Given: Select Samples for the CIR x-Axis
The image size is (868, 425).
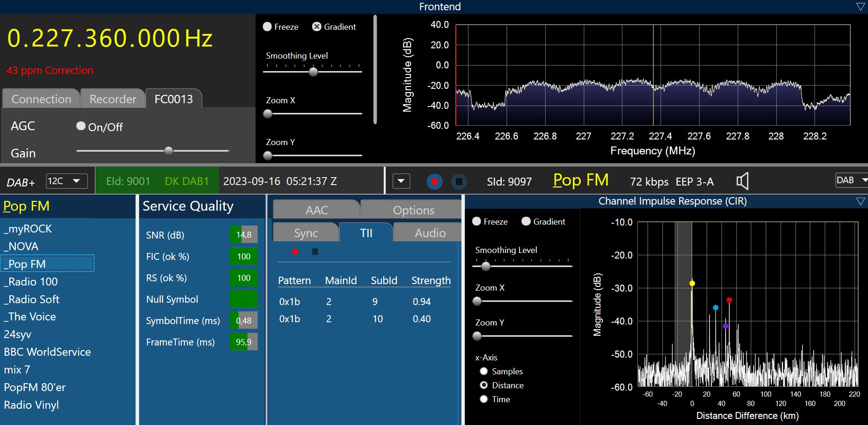Looking at the screenshot, I should click(484, 371).
